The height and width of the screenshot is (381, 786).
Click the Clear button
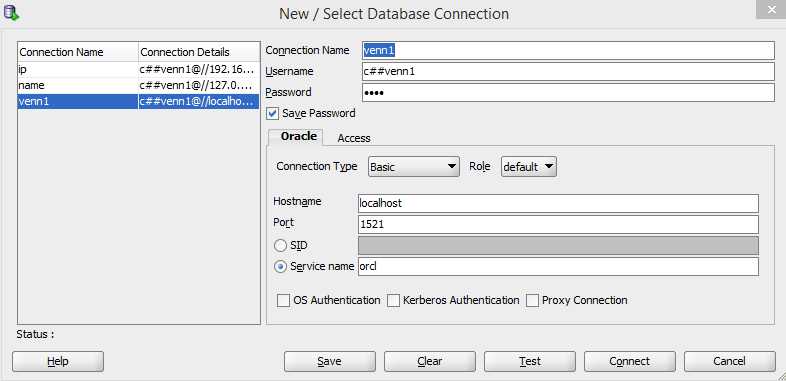point(430,361)
